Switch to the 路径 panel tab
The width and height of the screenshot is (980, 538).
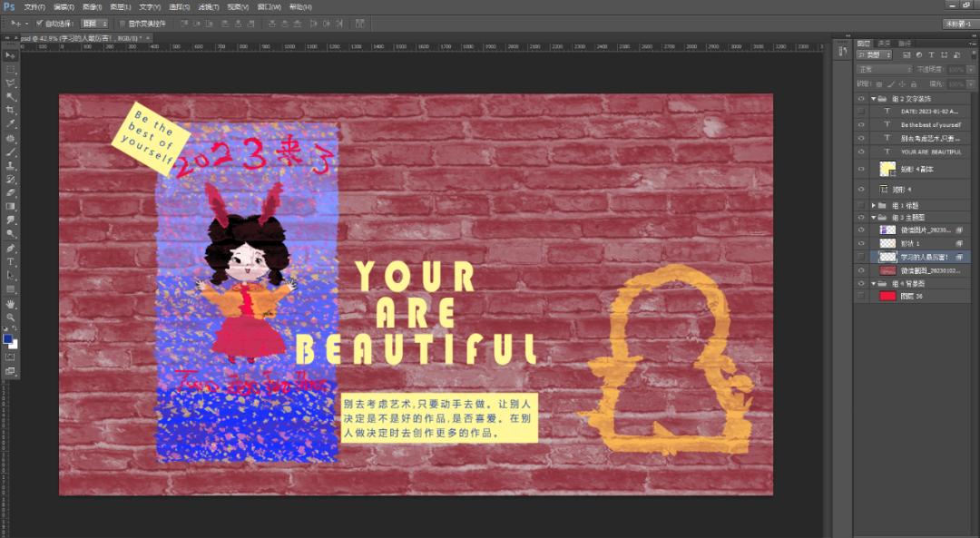[905, 44]
